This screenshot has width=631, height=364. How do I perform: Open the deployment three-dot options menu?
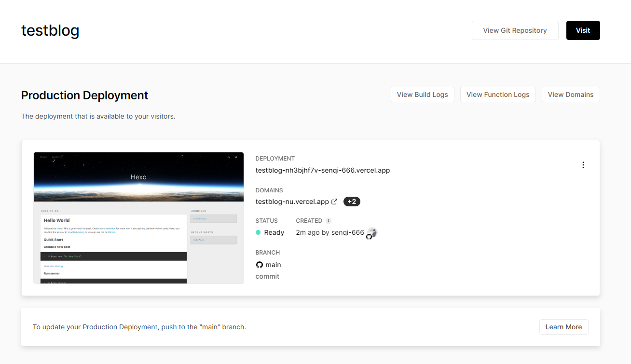click(x=583, y=165)
